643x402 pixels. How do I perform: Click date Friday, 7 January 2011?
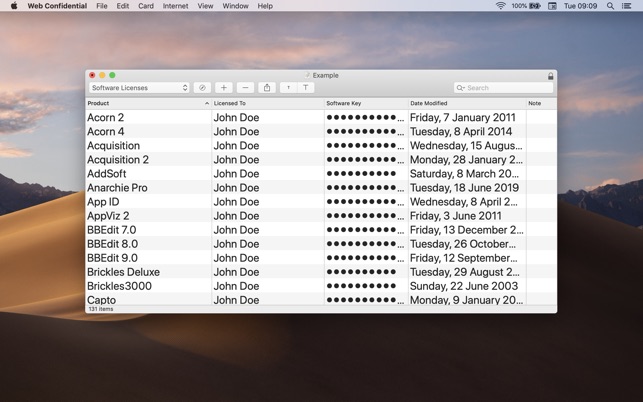click(463, 118)
